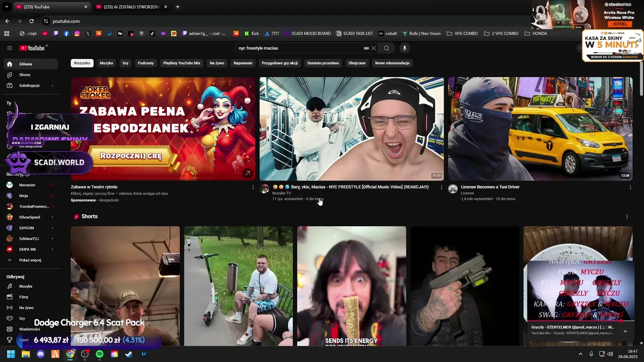The height and width of the screenshot is (362, 644).
Task: Open the Joker Stoker ad thumbnail
Action: [x=163, y=129]
